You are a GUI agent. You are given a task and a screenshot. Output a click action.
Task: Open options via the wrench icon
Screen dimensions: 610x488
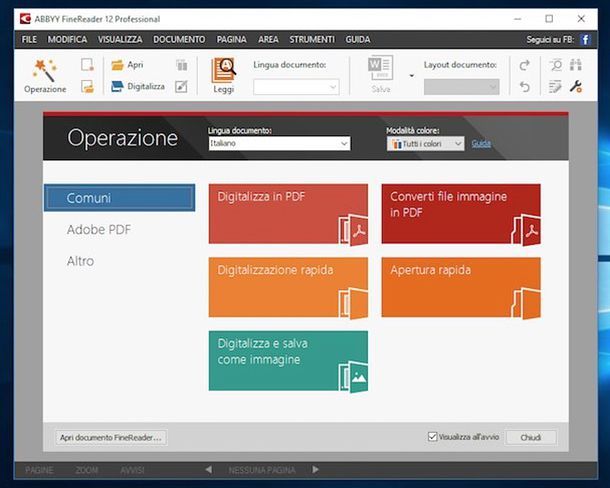576,87
